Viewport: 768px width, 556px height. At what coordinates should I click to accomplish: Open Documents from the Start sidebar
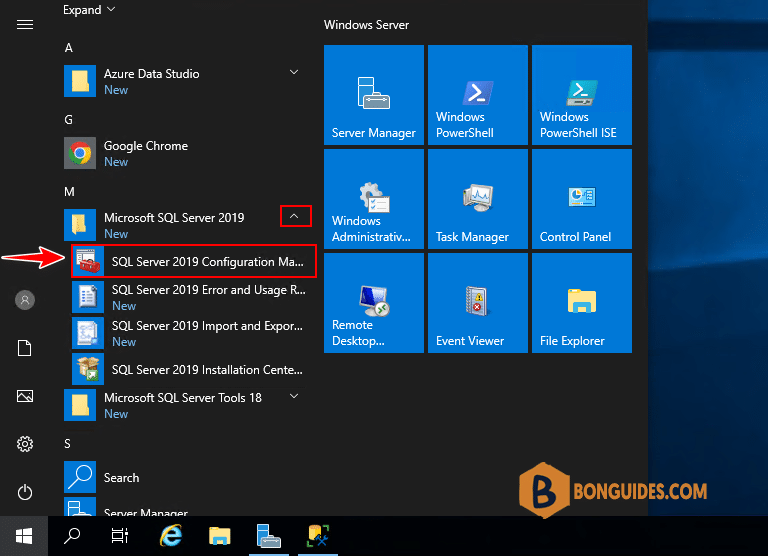24,348
